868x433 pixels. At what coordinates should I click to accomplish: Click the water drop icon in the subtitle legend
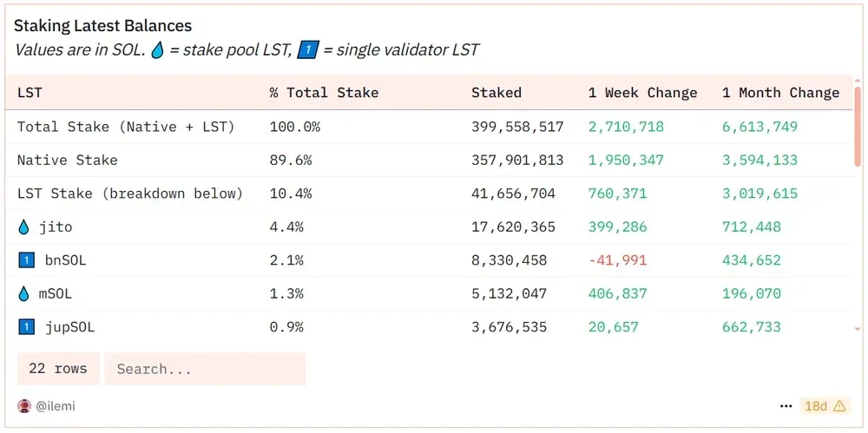pyautogui.click(x=158, y=50)
